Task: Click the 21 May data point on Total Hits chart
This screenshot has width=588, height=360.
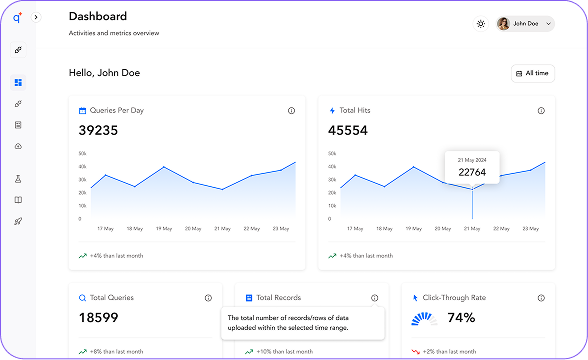Action: click(x=472, y=189)
